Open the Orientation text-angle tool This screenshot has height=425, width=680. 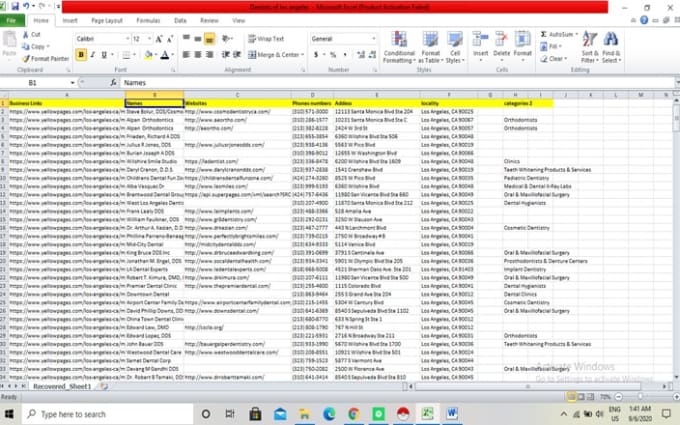227,39
